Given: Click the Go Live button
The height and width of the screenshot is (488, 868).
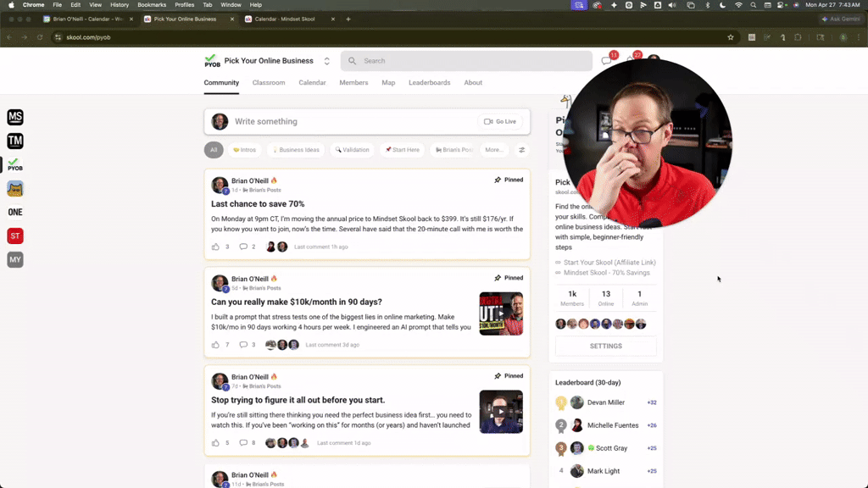Looking at the screenshot, I should 500,122.
